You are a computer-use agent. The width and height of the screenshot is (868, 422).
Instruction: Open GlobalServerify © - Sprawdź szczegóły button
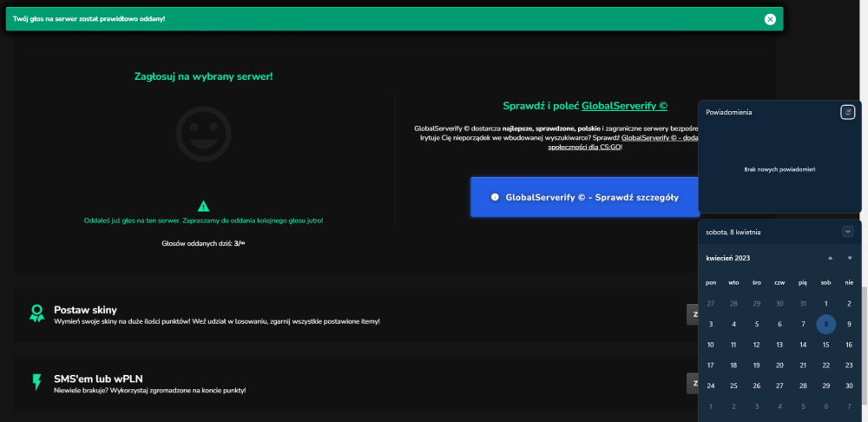tap(584, 197)
